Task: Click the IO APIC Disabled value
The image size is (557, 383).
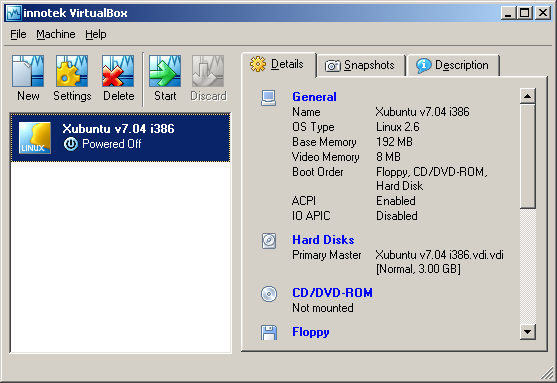Action: [x=397, y=216]
